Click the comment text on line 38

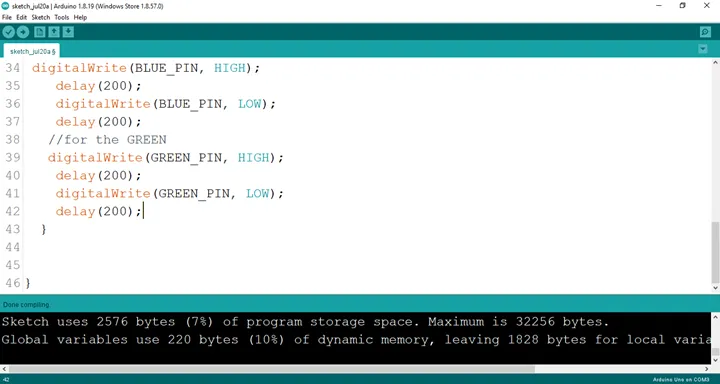(x=107, y=140)
